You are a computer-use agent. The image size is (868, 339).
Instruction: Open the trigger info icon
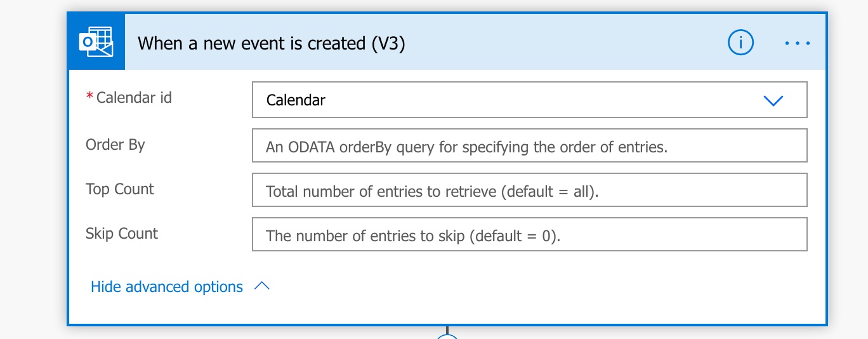(740, 43)
